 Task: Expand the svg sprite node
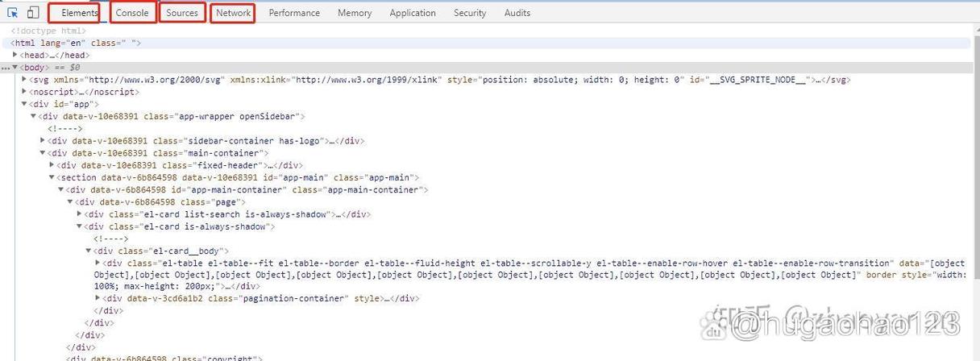tap(24, 79)
